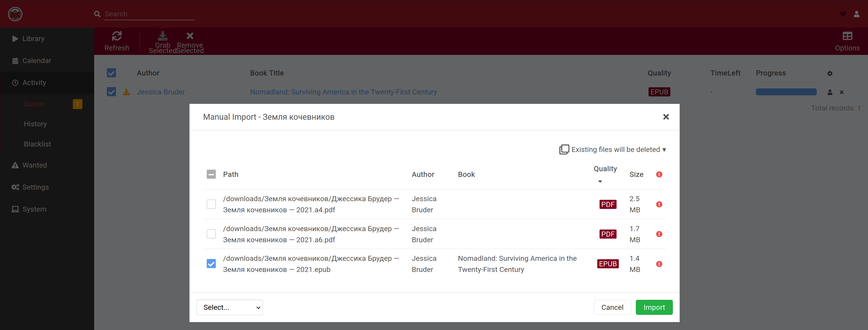This screenshot has width=868, height=330.
Task: Switch to the History section
Action: pos(35,124)
